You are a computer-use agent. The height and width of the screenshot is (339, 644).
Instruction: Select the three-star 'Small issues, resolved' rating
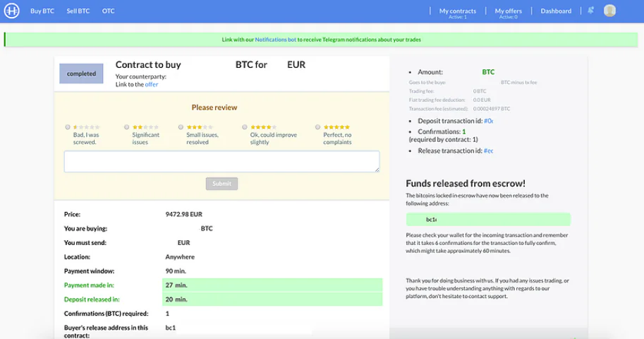pyautogui.click(x=181, y=127)
